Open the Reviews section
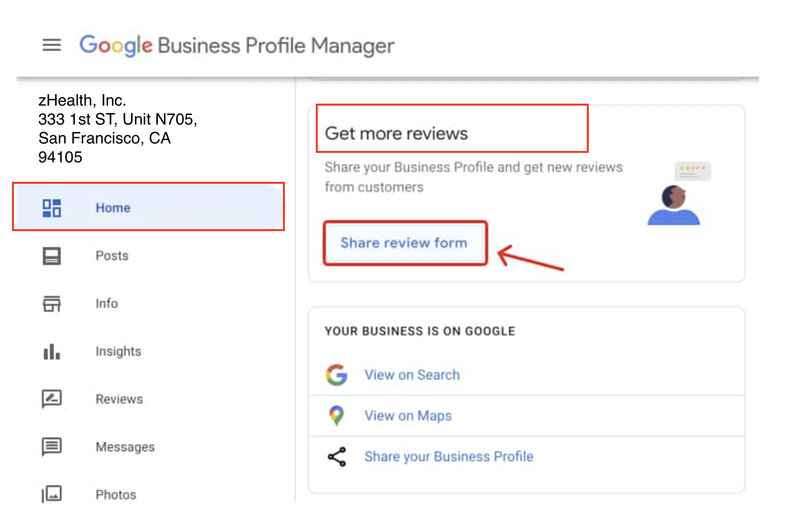This screenshot has width=787, height=532. (120, 399)
